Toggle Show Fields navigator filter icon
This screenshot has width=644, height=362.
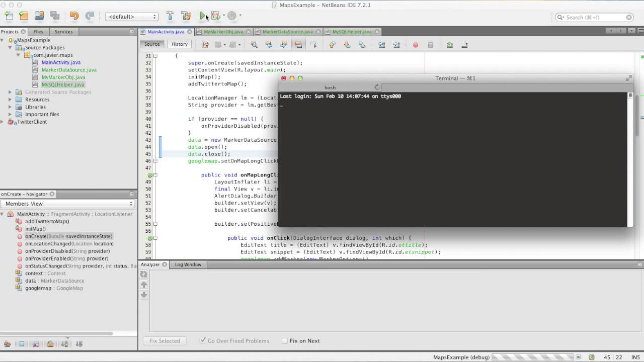click(22, 344)
